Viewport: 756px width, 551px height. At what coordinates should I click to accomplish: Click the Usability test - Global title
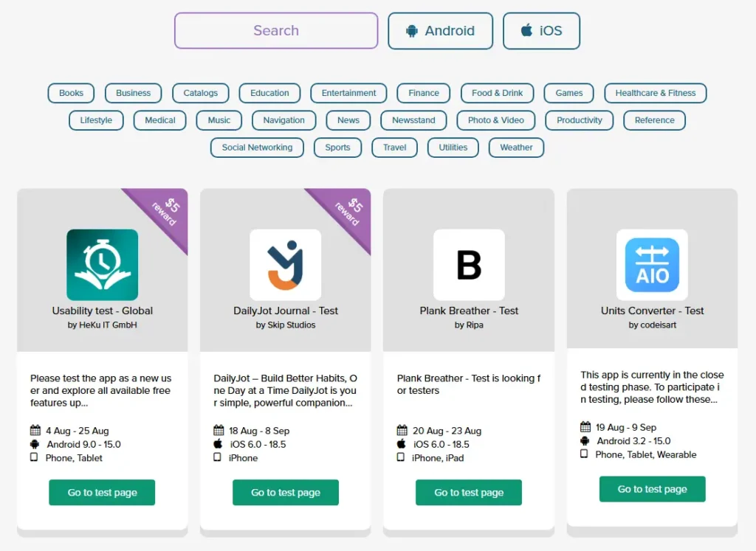pyautogui.click(x=102, y=311)
